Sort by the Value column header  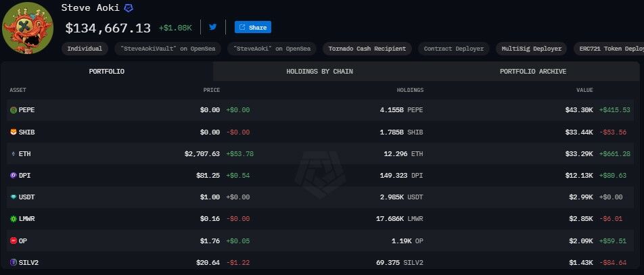point(584,90)
